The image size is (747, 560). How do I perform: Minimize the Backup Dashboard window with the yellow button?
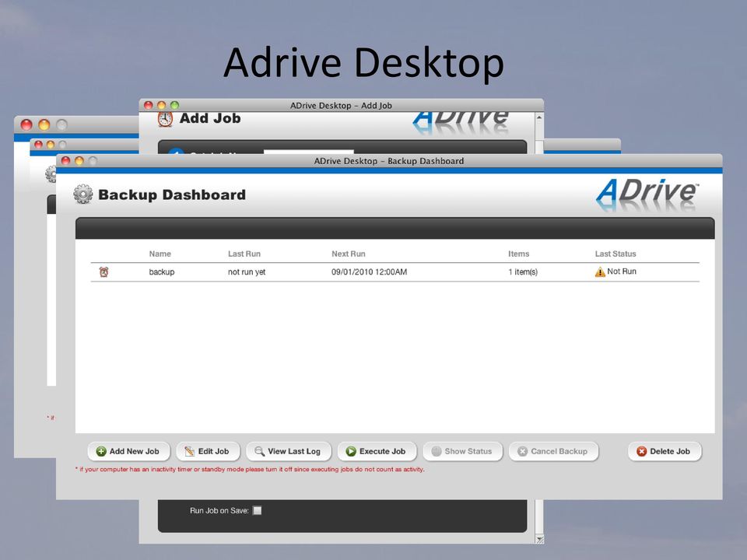click(79, 161)
